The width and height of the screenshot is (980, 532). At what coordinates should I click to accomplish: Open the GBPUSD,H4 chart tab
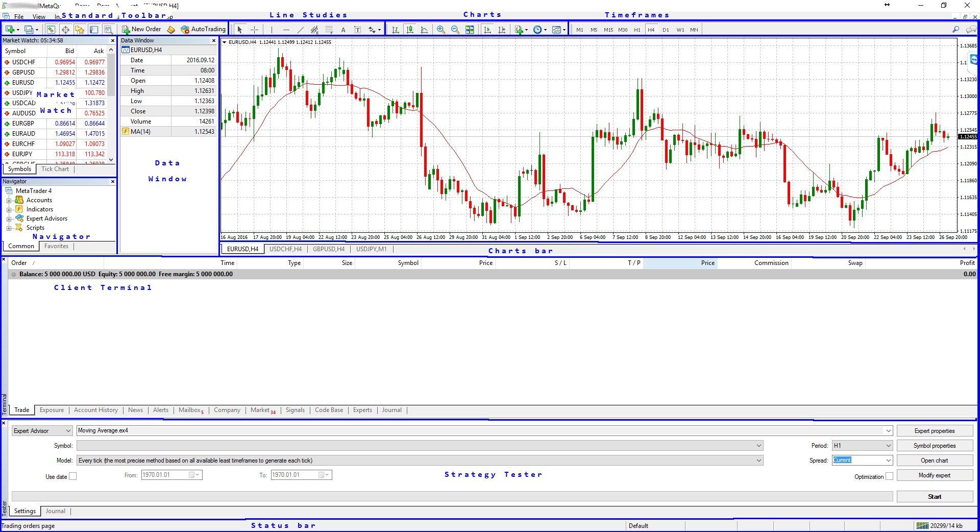(329, 249)
